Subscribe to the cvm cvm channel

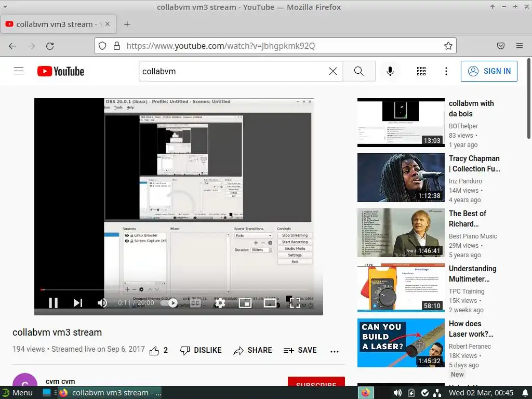click(x=316, y=381)
